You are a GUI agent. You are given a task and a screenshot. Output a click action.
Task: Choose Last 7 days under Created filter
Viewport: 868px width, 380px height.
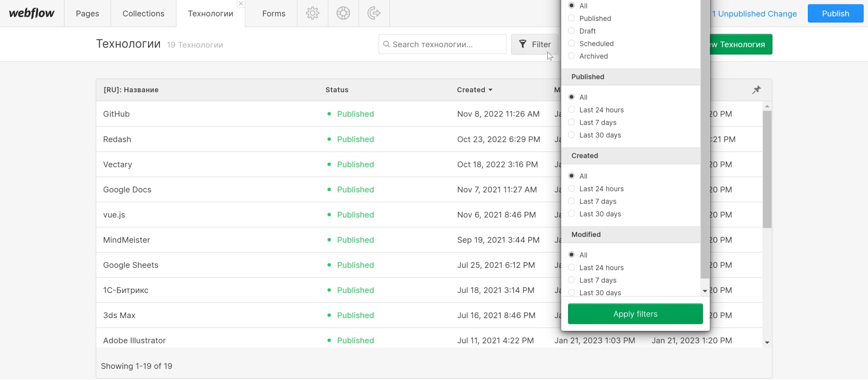571,201
